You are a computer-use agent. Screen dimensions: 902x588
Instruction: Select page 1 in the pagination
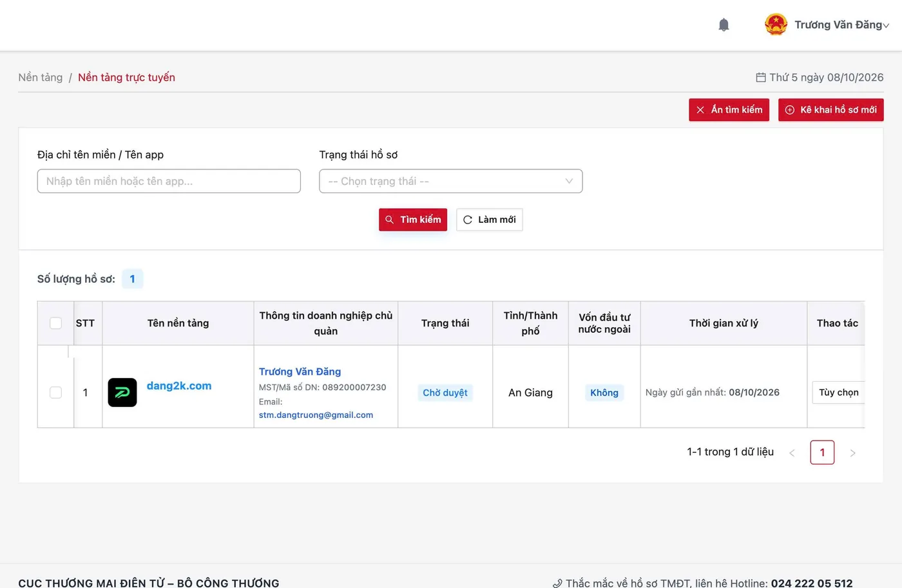pos(822,452)
